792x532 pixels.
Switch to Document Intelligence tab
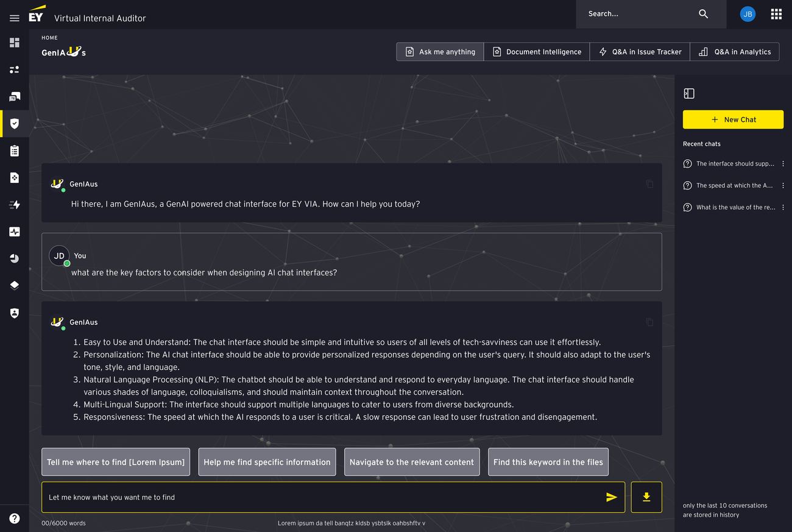[537, 52]
